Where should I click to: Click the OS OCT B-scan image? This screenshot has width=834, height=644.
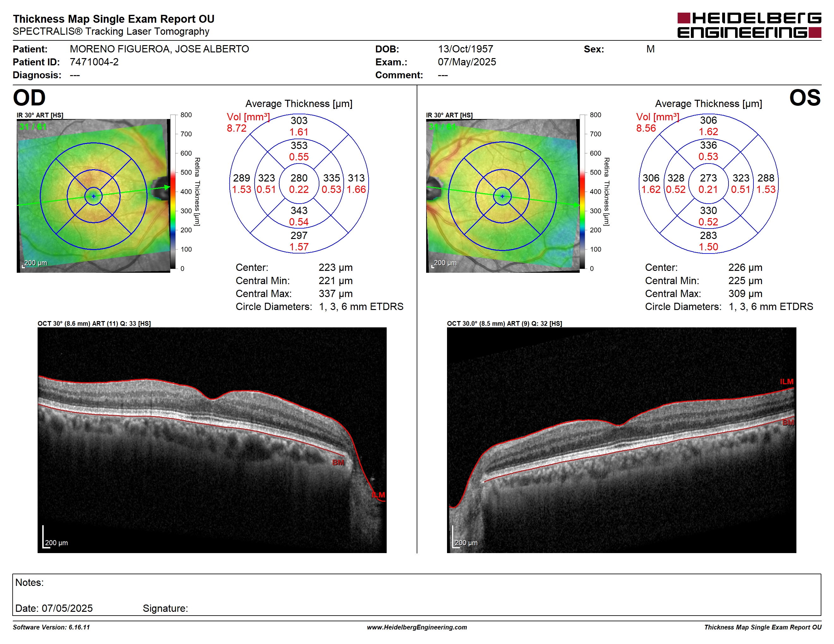(x=621, y=440)
